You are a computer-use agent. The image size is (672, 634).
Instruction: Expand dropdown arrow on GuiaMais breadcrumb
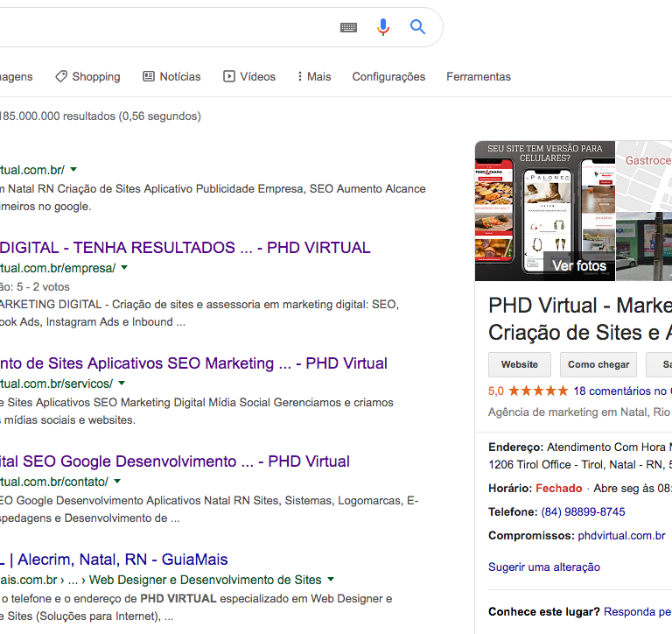tap(331, 579)
